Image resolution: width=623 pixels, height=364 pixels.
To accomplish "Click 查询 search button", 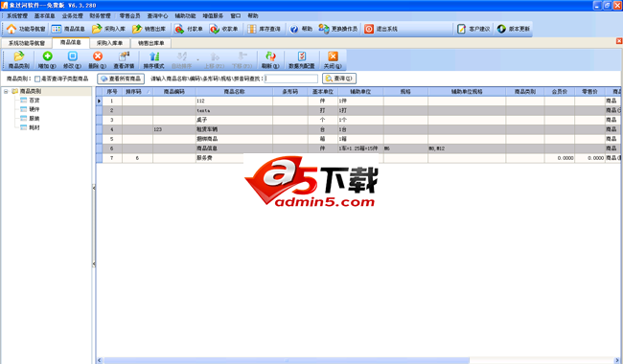I will (x=339, y=79).
